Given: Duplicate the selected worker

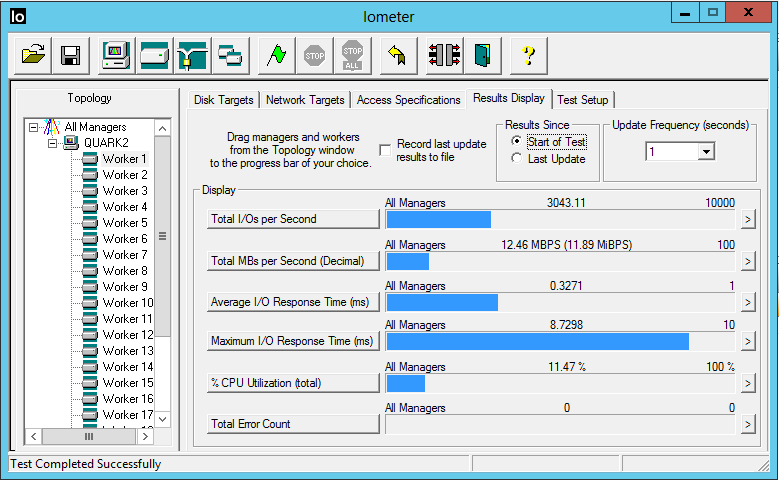Looking at the screenshot, I should [x=231, y=55].
